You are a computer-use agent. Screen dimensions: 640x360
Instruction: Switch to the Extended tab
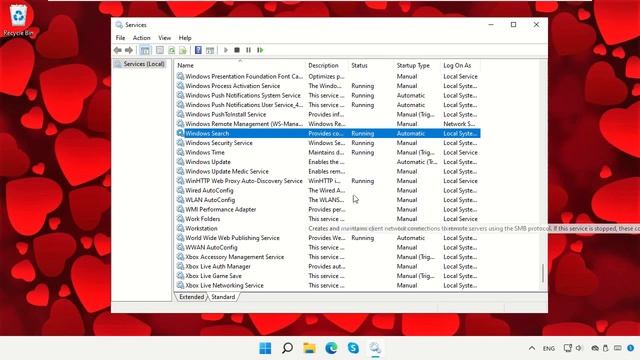click(x=191, y=297)
